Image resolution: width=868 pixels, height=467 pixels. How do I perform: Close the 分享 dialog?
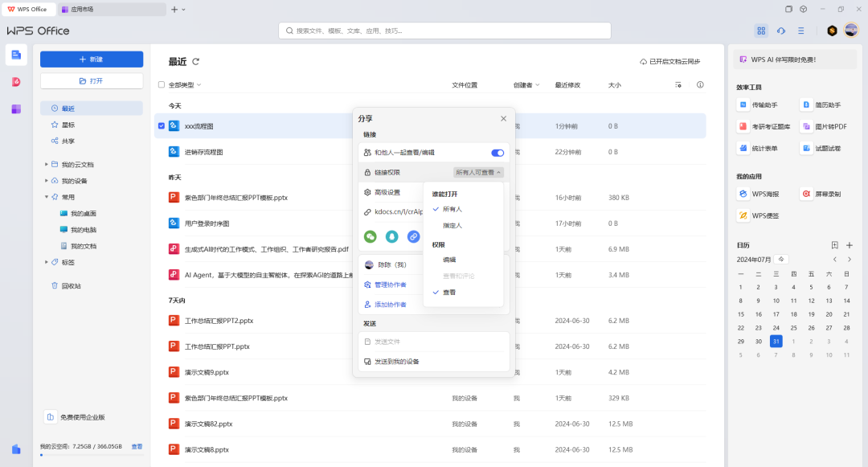[503, 118]
